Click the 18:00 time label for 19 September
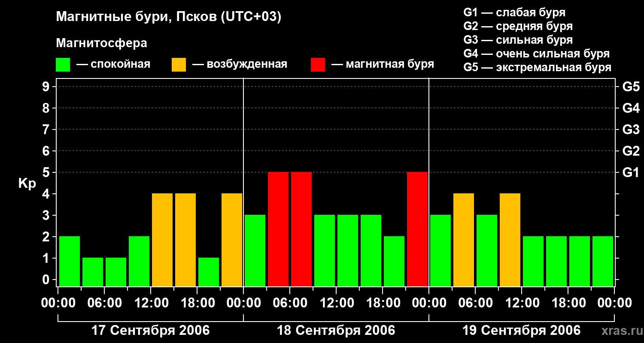 [568, 303]
